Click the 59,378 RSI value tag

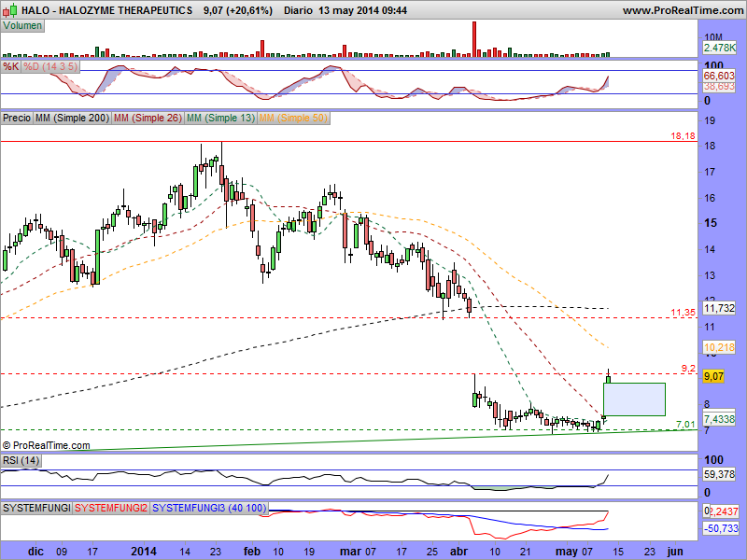(719, 474)
